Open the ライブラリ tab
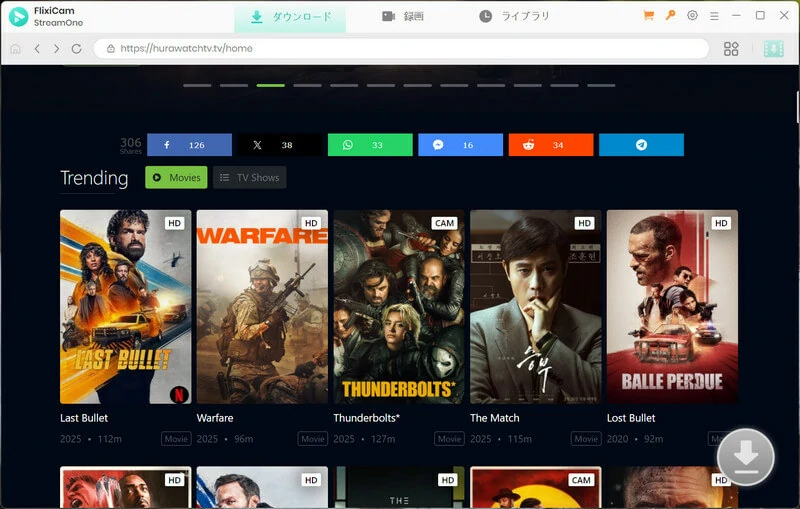Screen dimensions: 800x509 click(514, 17)
